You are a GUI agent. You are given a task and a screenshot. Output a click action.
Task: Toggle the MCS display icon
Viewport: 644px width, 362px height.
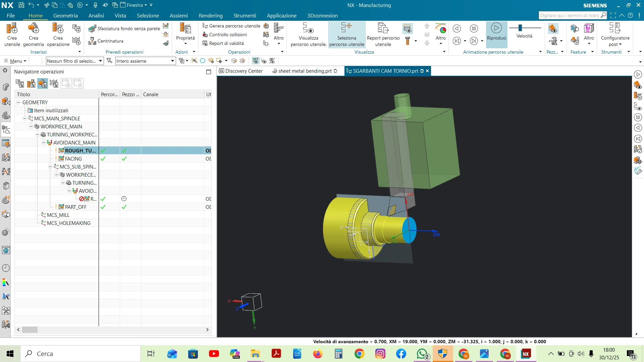point(256,61)
